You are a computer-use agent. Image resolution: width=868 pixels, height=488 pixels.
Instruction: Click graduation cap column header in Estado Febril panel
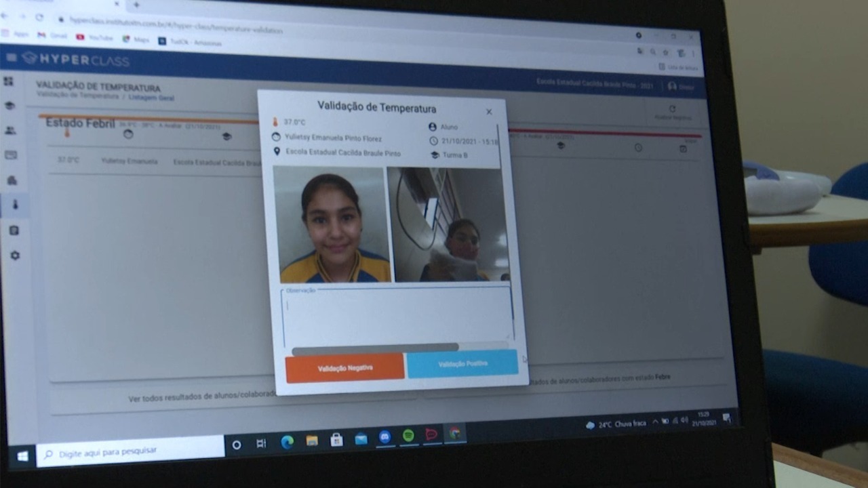[226, 136]
